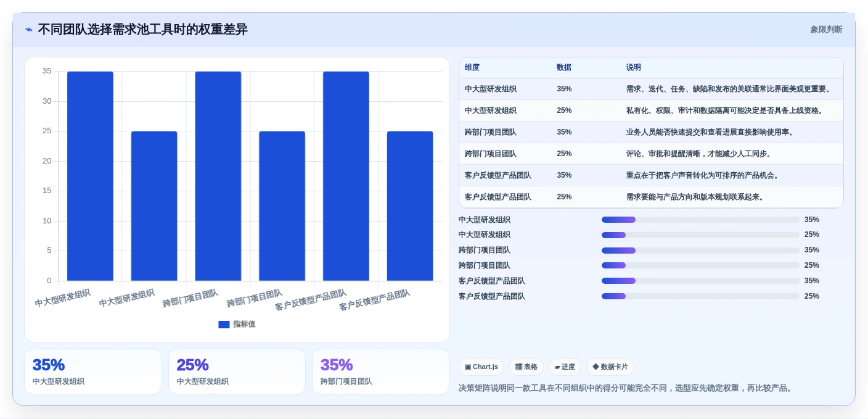The image size is (868, 419).
Task: Select the 表格 chip
Action: (x=526, y=367)
